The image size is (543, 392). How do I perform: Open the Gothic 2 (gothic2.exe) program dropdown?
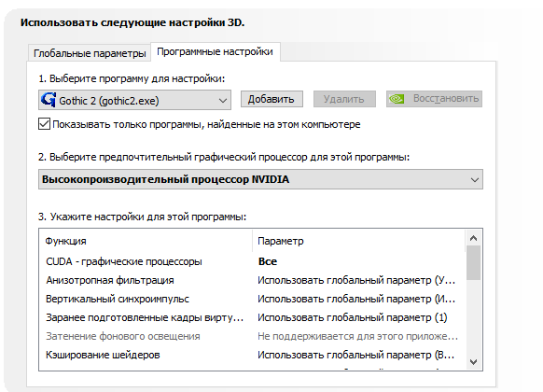click(134, 100)
